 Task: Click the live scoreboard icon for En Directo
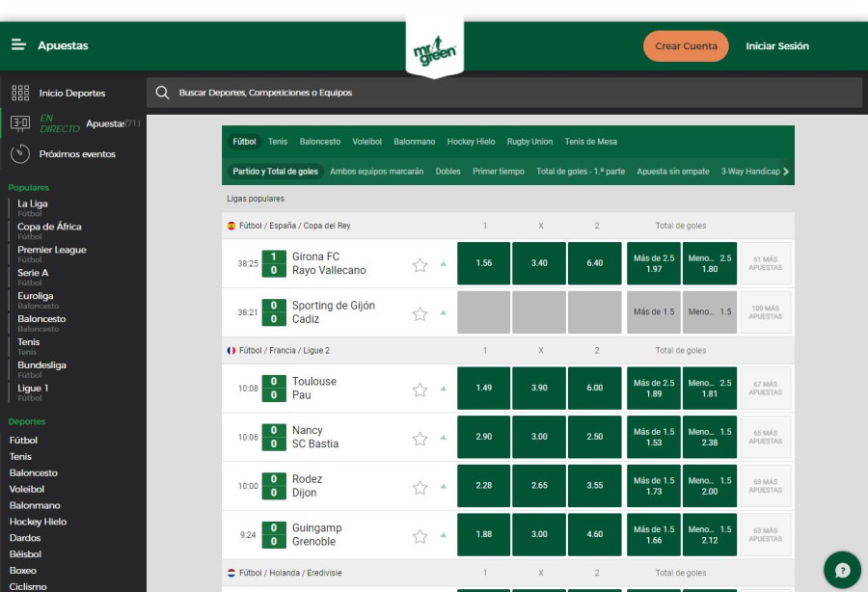point(20,123)
